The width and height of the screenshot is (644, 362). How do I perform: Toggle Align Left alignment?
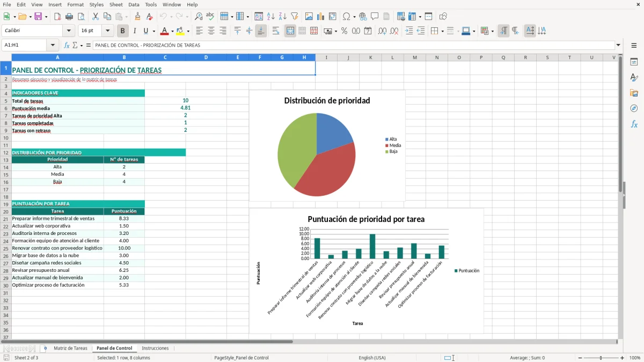pyautogui.click(x=200, y=31)
